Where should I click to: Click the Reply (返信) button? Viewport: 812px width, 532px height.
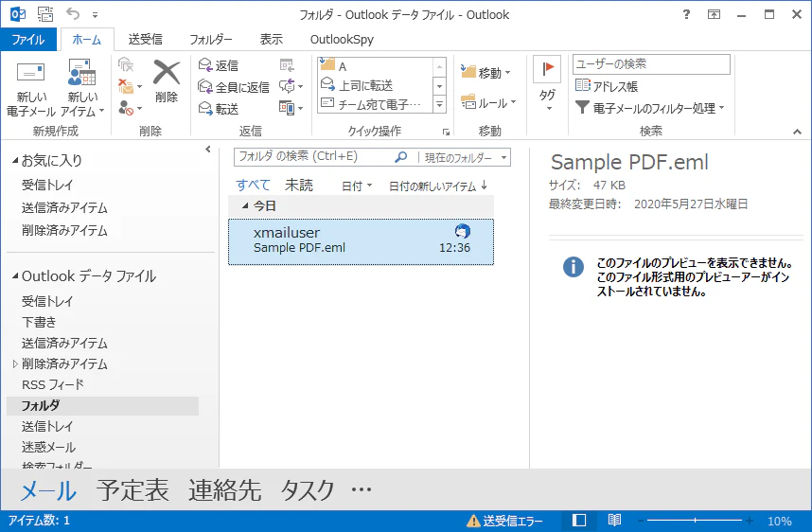(x=219, y=65)
